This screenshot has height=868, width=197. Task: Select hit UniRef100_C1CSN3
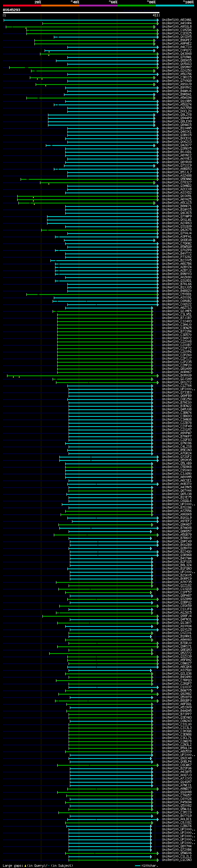[x=177, y=860]
